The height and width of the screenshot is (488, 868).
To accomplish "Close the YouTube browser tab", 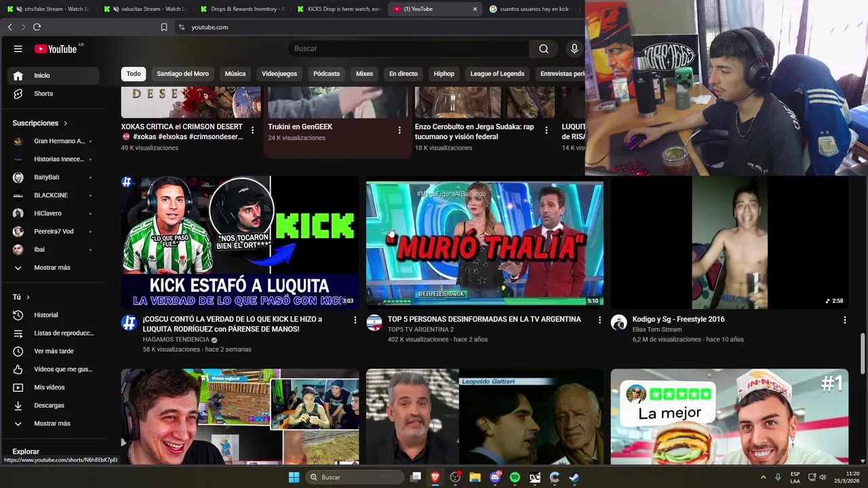I will [475, 9].
